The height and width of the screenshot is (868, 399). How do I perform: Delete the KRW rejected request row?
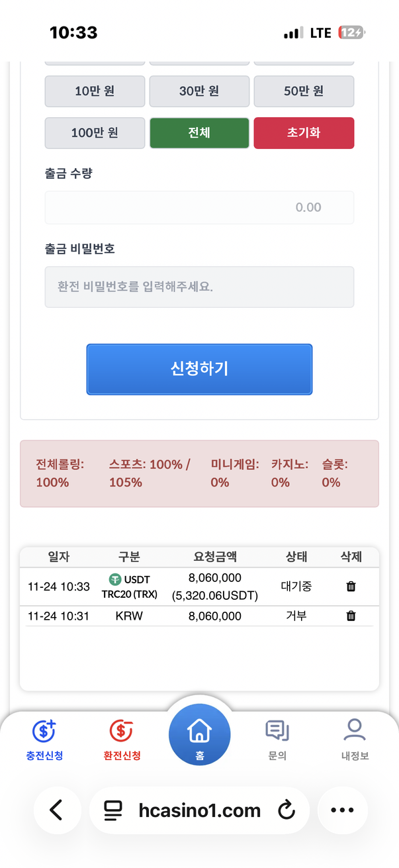351,616
